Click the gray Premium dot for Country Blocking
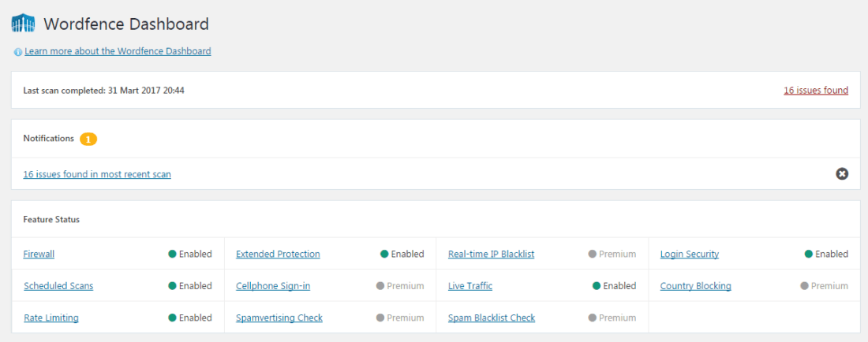Image resolution: width=868 pixels, height=342 pixels. click(x=804, y=286)
